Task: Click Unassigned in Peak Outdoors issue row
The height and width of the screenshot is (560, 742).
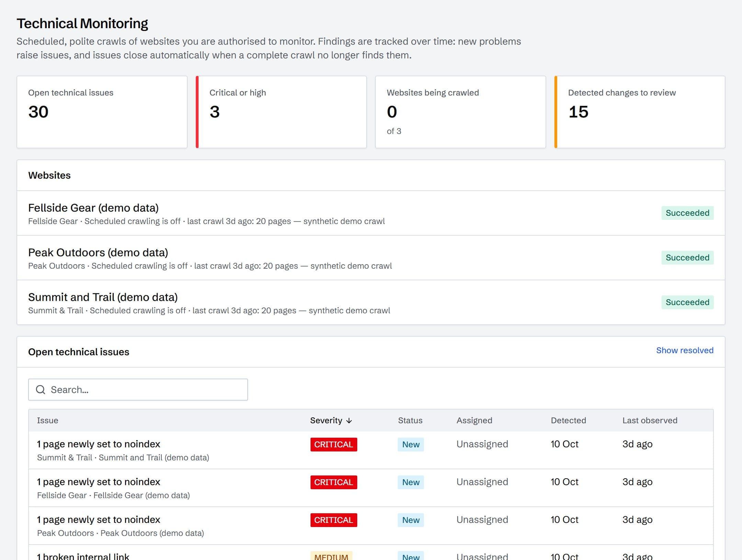Action: point(482,519)
